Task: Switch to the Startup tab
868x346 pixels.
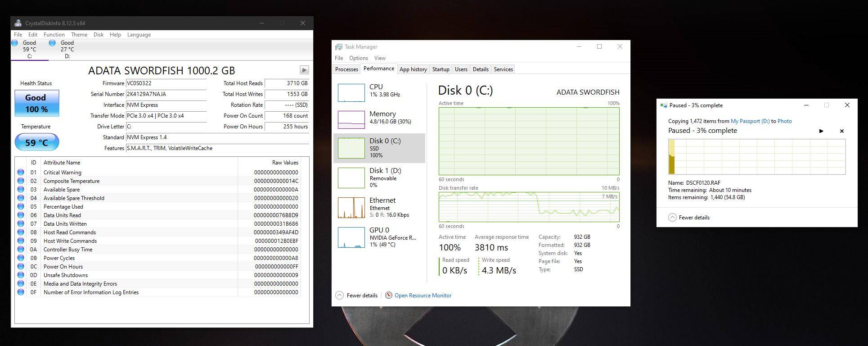Action: [441, 69]
